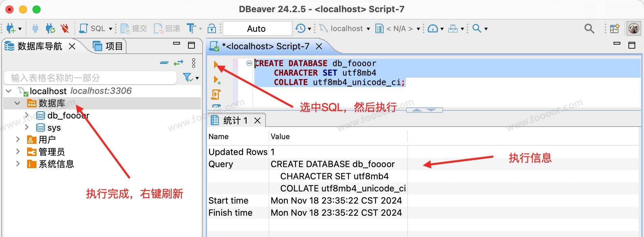Click the link with editor arrows icon
The height and width of the screenshot is (237, 644).
pos(178,63)
